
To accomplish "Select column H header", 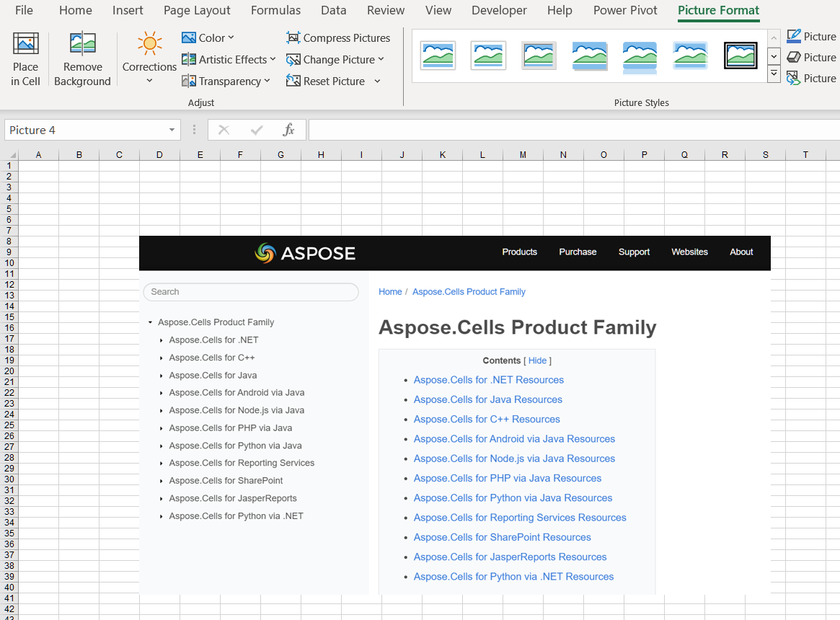I will (x=321, y=154).
